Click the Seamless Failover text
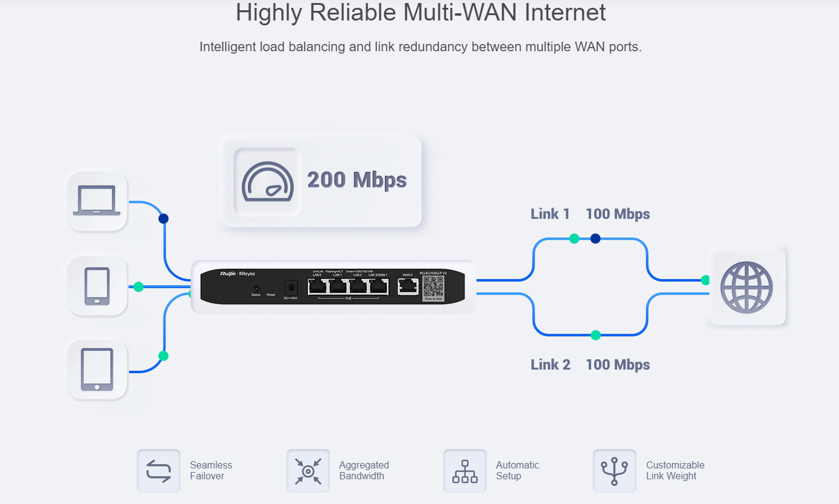839x504 pixels. tap(211, 471)
